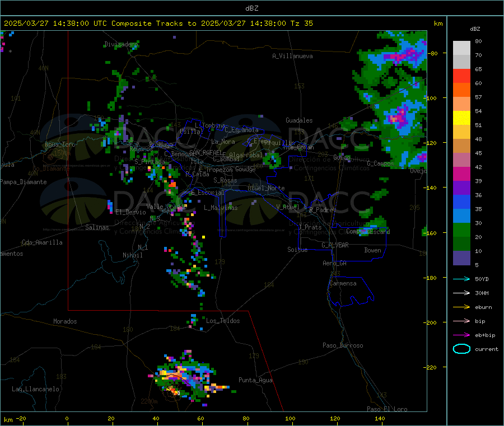Click the white 30HM arrow in legend
The height and width of the screenshot is (426, 504).
(461, 293)
